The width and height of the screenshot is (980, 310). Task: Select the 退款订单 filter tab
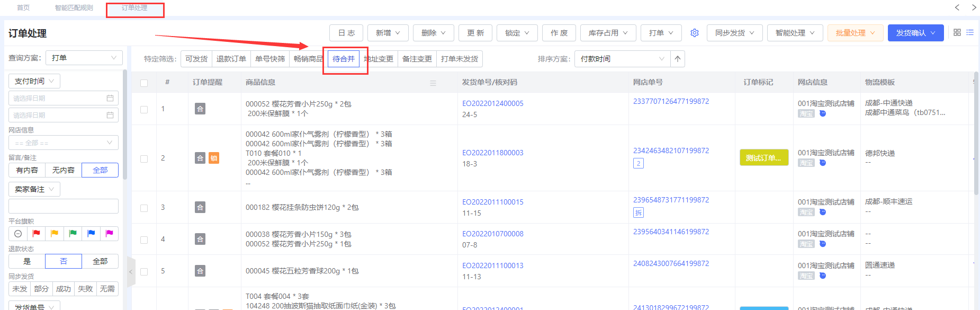[x=231, y=59]
